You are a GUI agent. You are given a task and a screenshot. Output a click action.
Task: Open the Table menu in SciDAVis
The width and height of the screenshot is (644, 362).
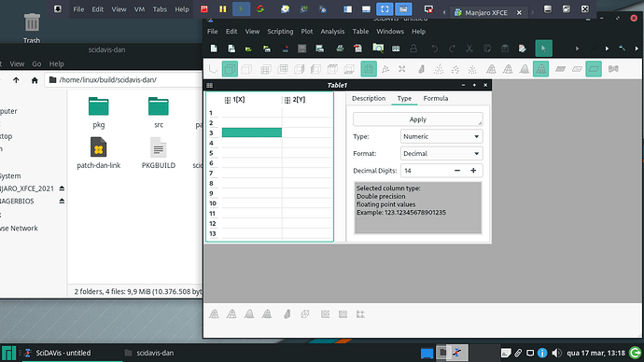tap(360, 32)
